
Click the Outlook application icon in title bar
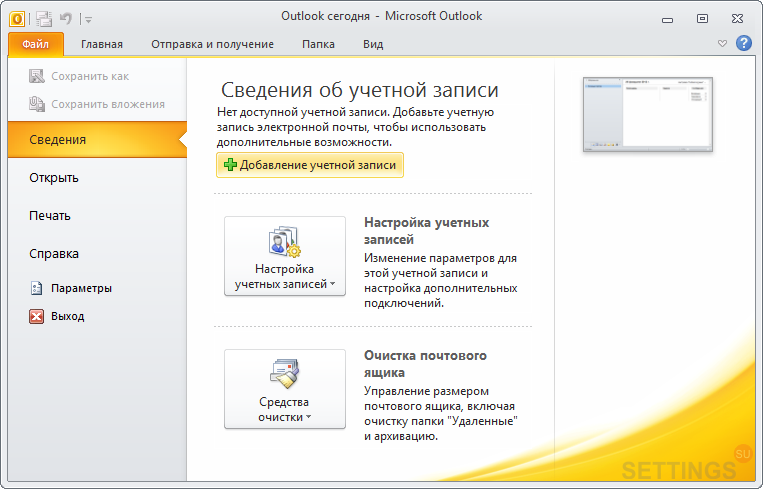click(17, 19)
